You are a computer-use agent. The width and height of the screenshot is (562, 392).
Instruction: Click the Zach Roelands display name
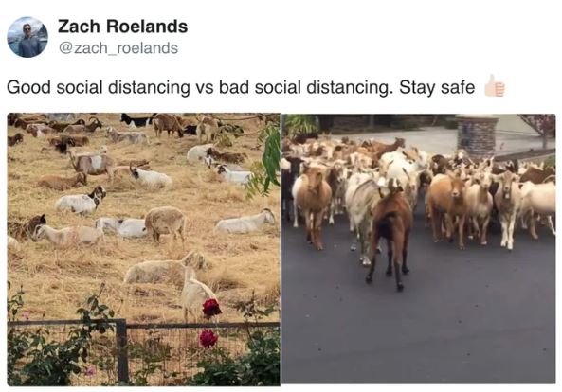[122, 27]
